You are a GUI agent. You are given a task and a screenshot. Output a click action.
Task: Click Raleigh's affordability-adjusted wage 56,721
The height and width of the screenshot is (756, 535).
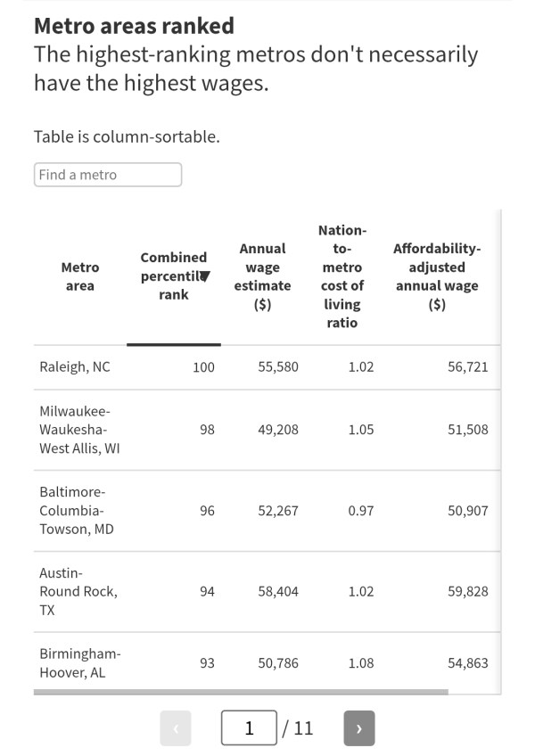(467, 367)
